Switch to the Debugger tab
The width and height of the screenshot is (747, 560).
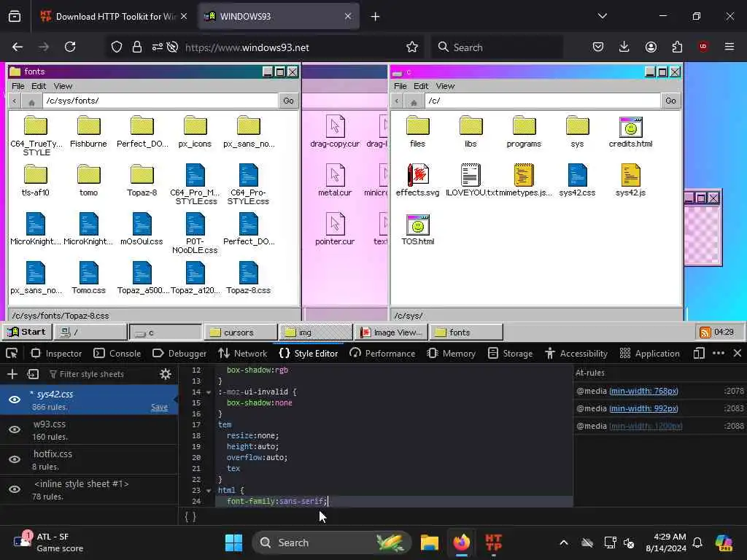[179, 354]
